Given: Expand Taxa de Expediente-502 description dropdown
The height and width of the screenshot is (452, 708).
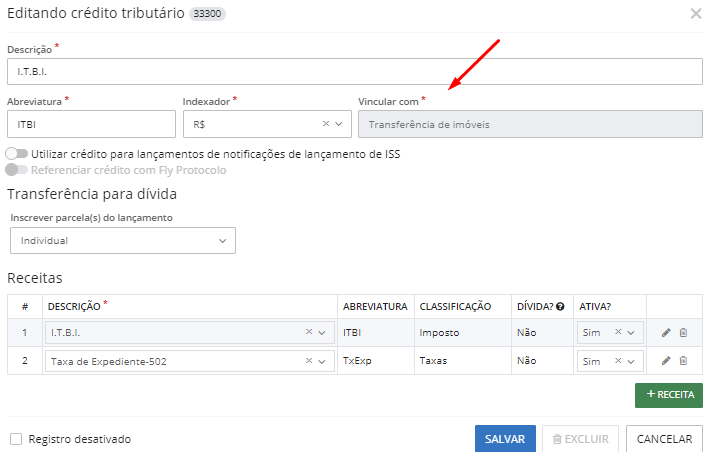Looking at the screenshot, I should [322, 361].
